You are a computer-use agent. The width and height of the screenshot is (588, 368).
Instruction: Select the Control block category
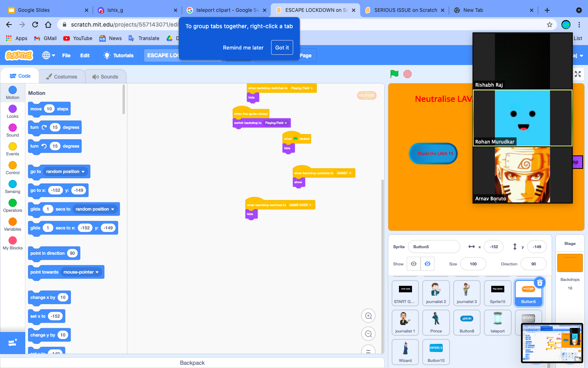tap(13, 168)
